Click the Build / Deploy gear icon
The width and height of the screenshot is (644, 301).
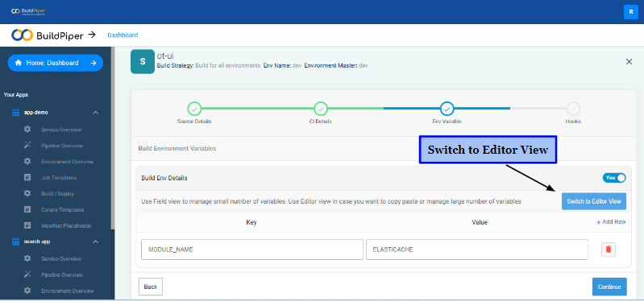pos(27,193)
